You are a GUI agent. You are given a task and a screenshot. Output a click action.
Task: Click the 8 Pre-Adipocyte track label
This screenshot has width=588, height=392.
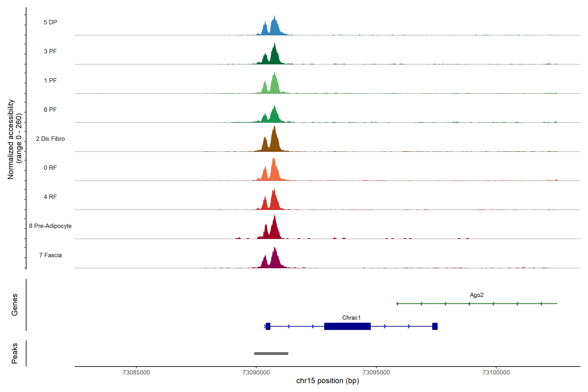coord(50,226)
